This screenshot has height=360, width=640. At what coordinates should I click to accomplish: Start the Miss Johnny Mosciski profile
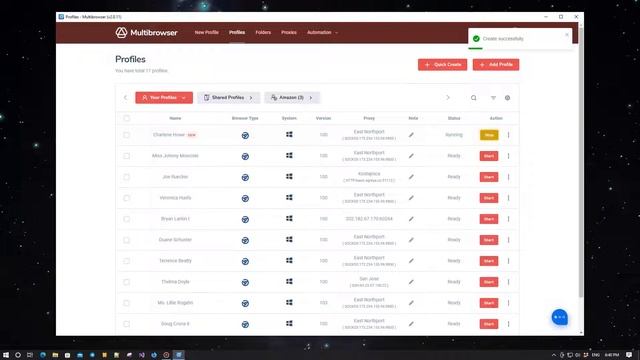pos(489,156)
